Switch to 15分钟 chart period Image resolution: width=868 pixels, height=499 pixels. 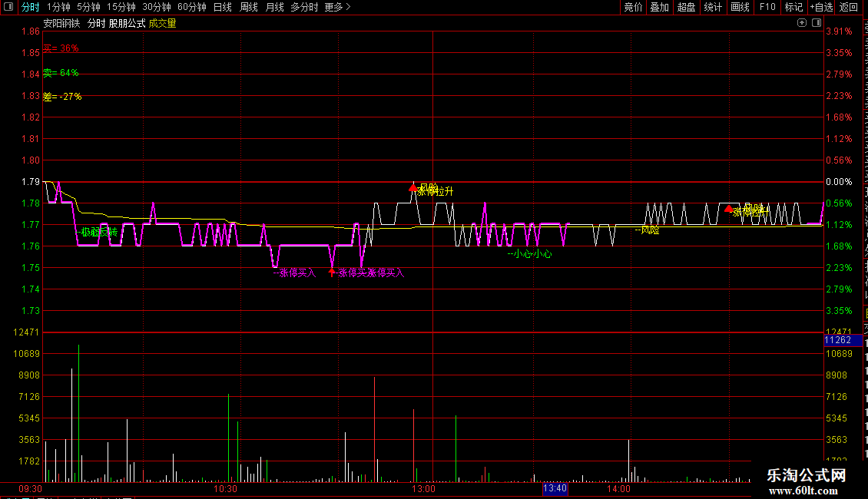tap(121, 7)
